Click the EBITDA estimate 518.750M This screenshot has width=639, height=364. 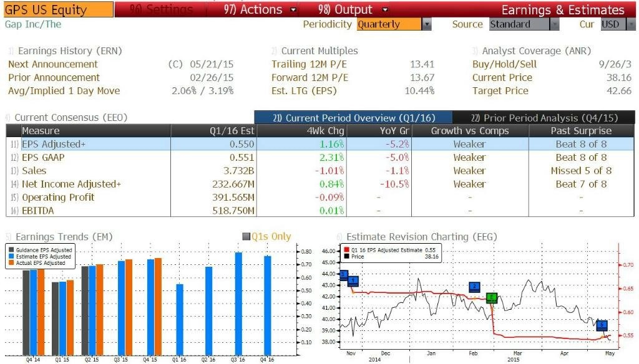tap(233, 211)
